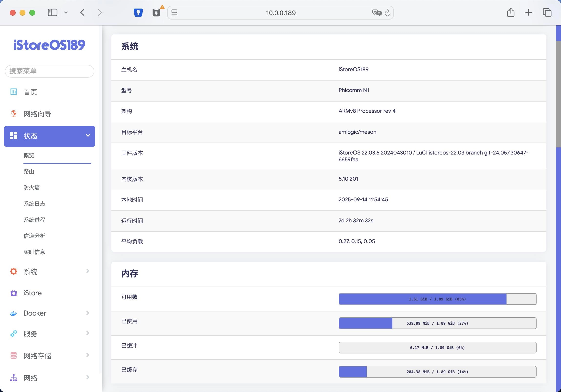Open the 实时信息 submenu item
The image size is (561, 392).
click(x=34, y=252)
